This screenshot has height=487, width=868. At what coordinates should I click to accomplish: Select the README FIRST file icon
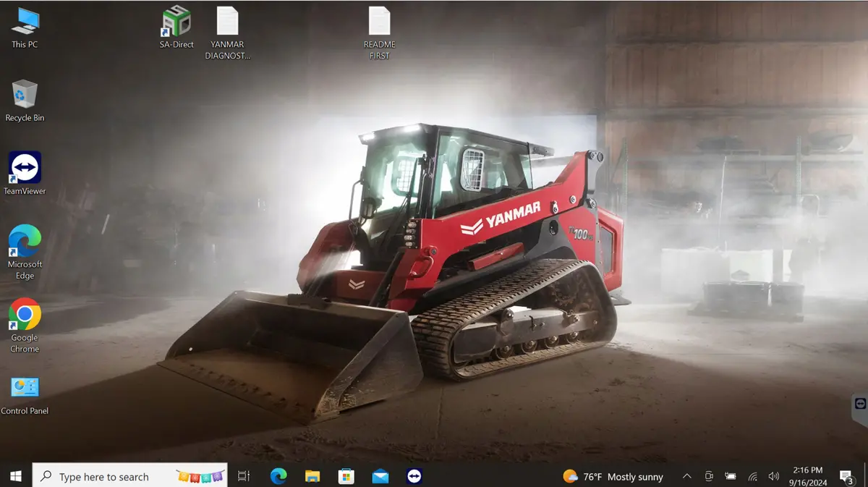[x=379, y=33]
